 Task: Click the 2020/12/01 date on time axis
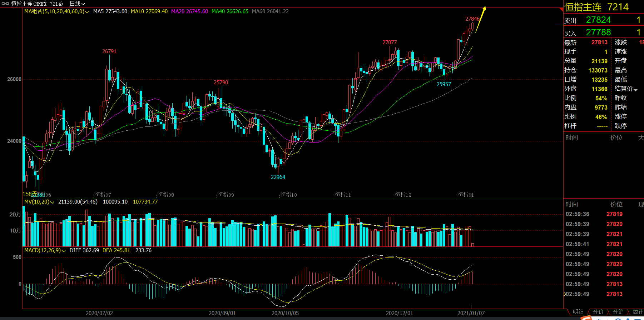tap(400, 313)
